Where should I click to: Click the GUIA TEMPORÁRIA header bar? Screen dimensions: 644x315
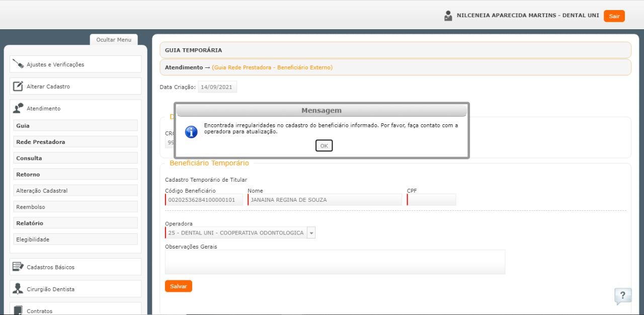pyautogui.click(x=395, y=50)
